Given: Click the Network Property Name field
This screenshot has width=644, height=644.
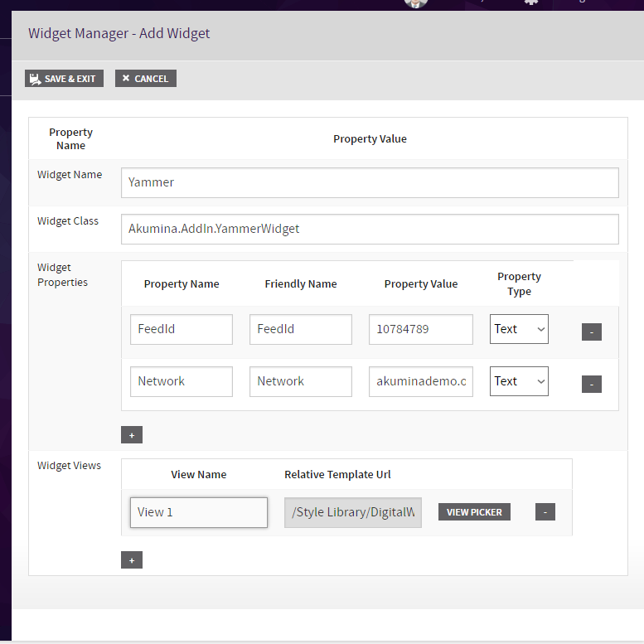Looking at the screenshot, I should pos(181,381).
